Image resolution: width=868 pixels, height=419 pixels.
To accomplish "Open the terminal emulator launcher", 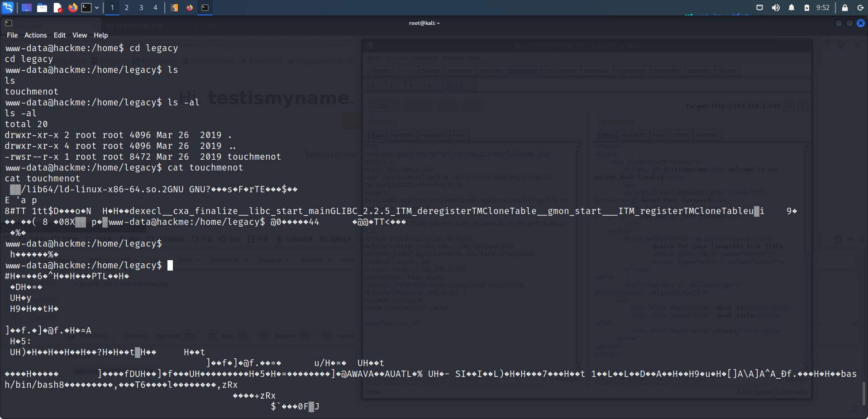I will pos(86,8).
